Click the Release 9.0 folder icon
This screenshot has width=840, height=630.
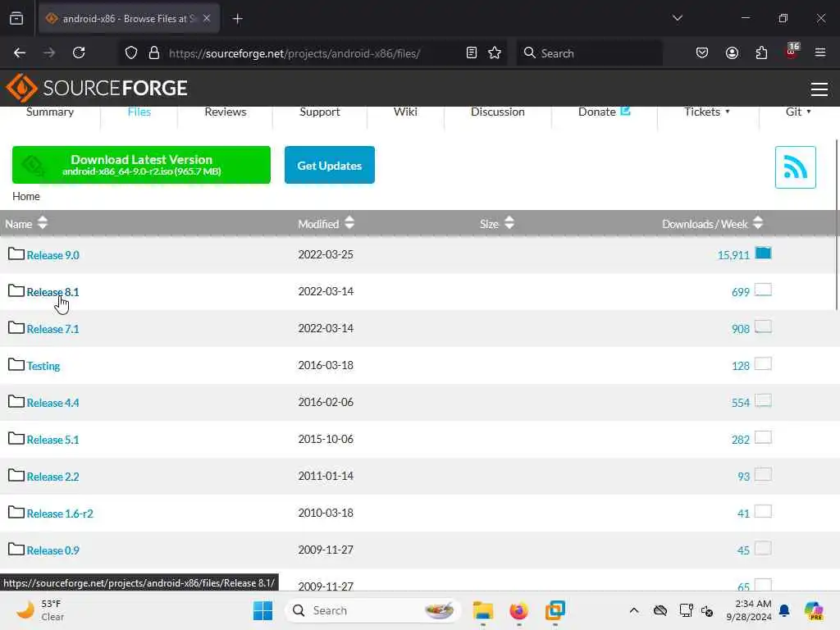coord(16,254)
